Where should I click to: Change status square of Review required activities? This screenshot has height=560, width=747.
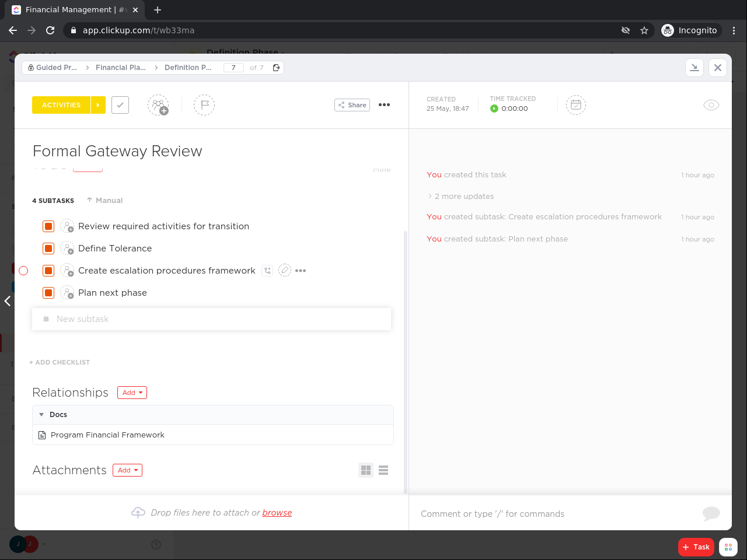click(48, 226)
